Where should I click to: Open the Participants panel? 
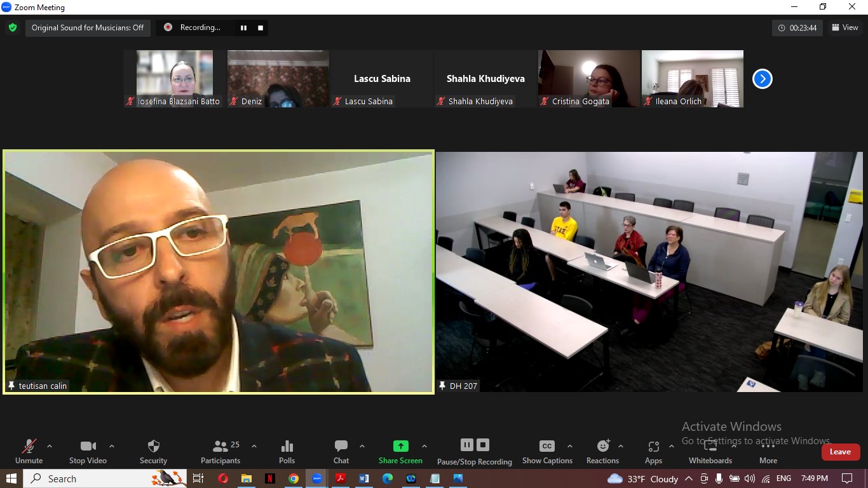point(220,451)
